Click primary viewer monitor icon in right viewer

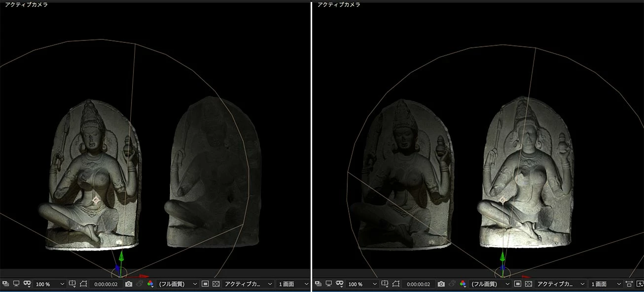click(329, 284)
